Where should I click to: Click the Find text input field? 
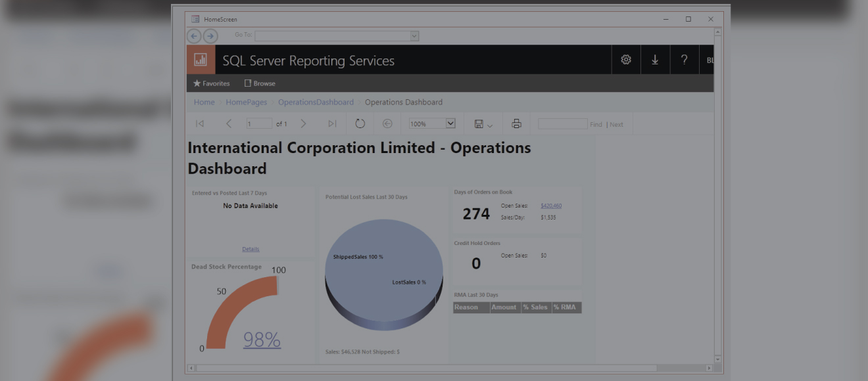562,123
